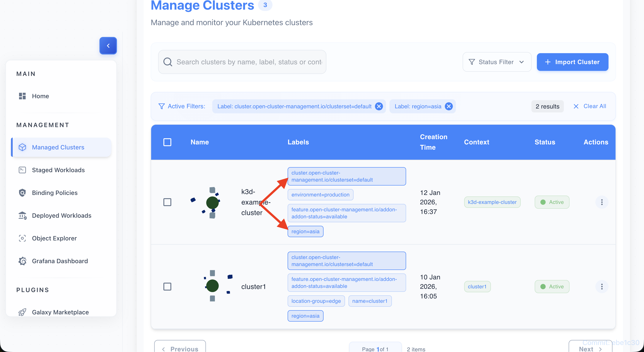The width and height of the screenshot is (644, 352).
Task: Click the k3d-example-cluster avatar image
Action: click(x=212, y=202)
